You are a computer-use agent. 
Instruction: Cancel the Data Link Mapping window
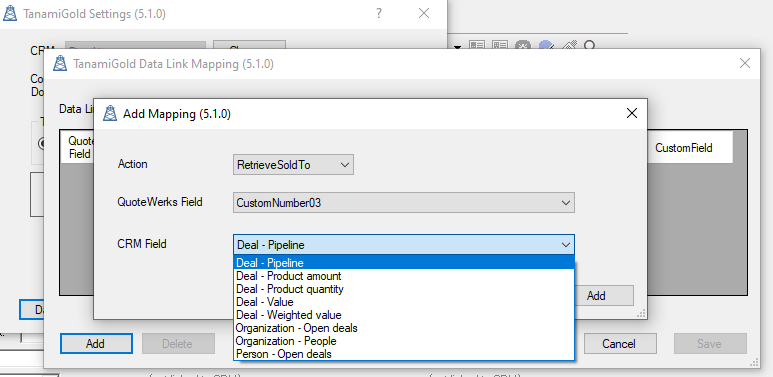coord(620,343)
